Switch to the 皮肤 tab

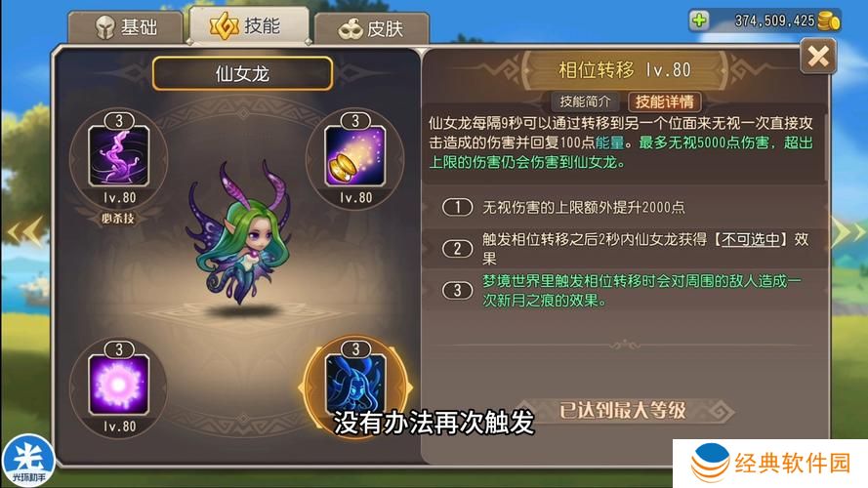pyautogui.click(x=371, y=28)
